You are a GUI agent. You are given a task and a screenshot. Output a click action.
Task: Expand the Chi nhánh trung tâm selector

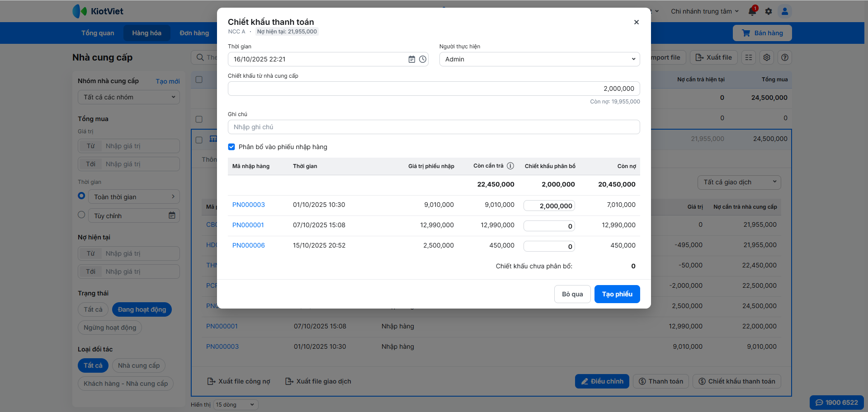(704, 11)
